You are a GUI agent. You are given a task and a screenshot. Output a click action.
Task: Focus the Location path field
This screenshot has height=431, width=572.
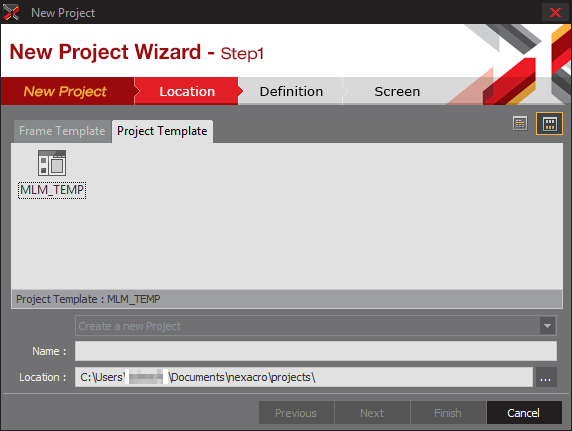[304, 377]
